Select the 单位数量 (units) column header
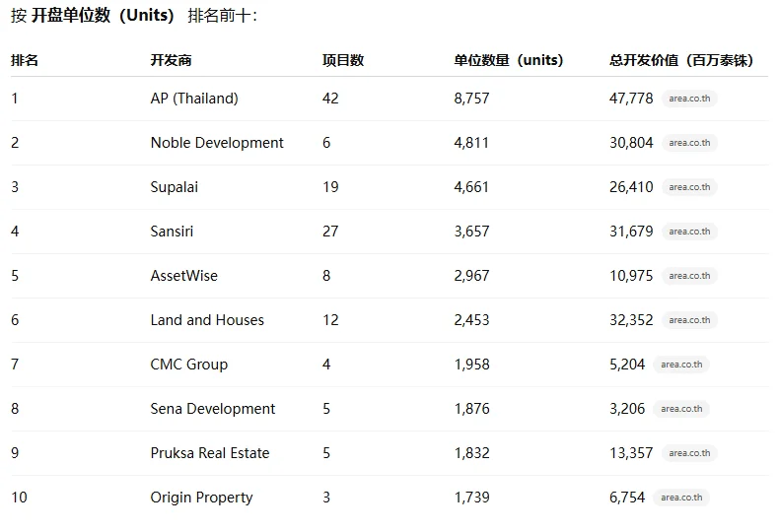Screen dimensions: 779x532 (x=509, y=60)
